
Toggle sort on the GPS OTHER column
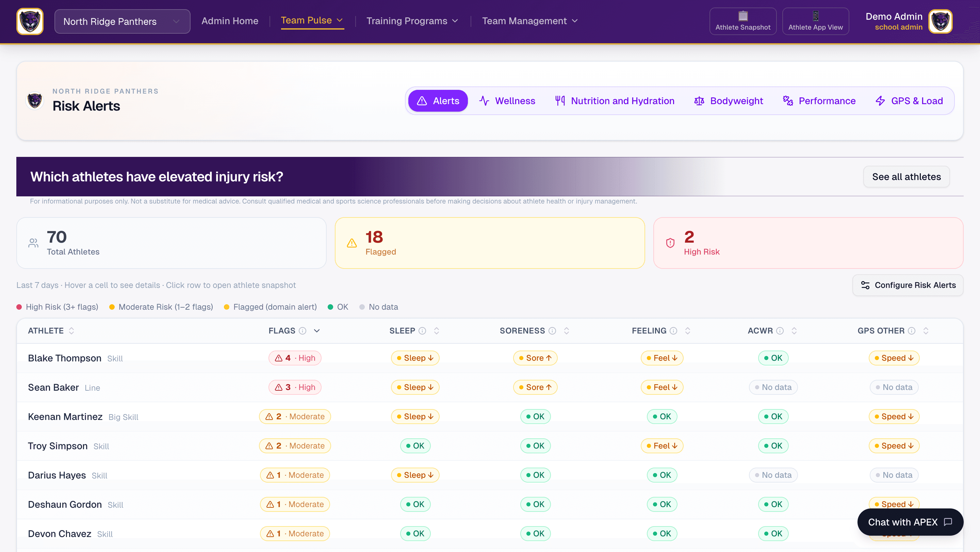pyautogui.click(x=926, y=330)
